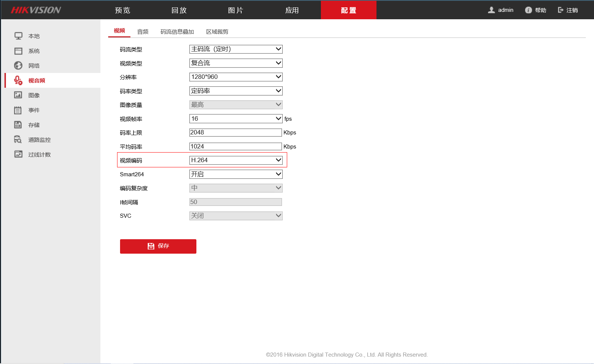Click the 存储 floppy disk icon in sidebar

click(x=18, y=125)
